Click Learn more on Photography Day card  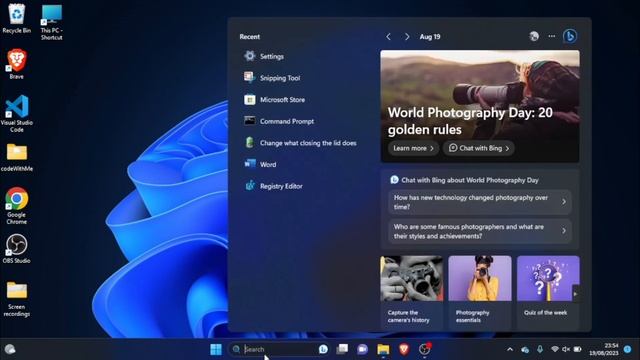click(413, 148)
